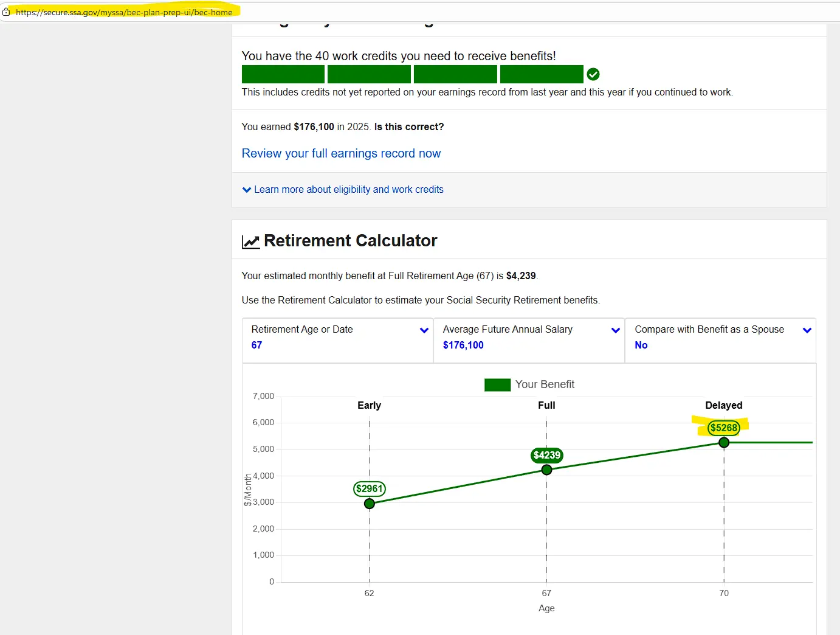Click the chevron beside Average Future Annual Salary
Screen dimensions: 840x635
[x=616, y=330]
